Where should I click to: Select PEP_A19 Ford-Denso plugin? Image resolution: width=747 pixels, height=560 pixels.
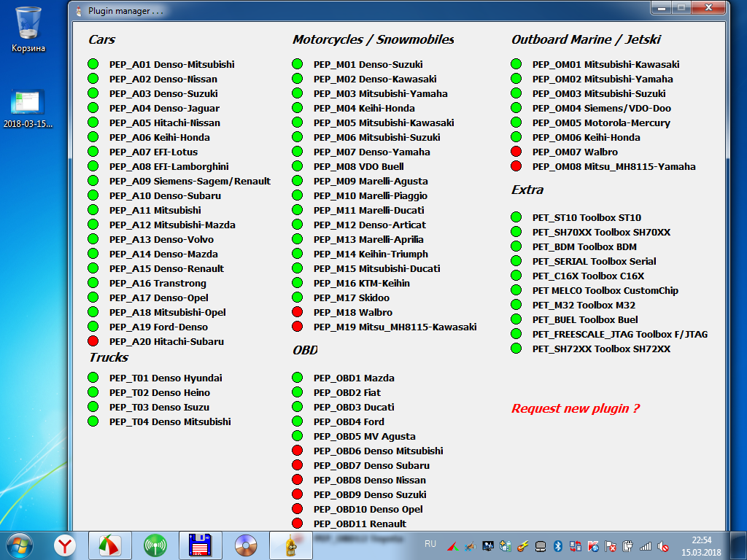coord(158,327)
